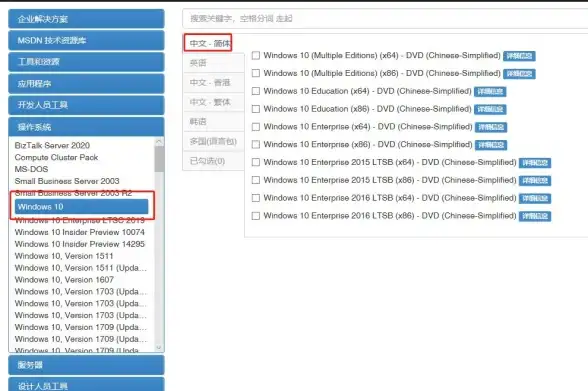Click the OS list scrollbar up arrow

point(159,141)
